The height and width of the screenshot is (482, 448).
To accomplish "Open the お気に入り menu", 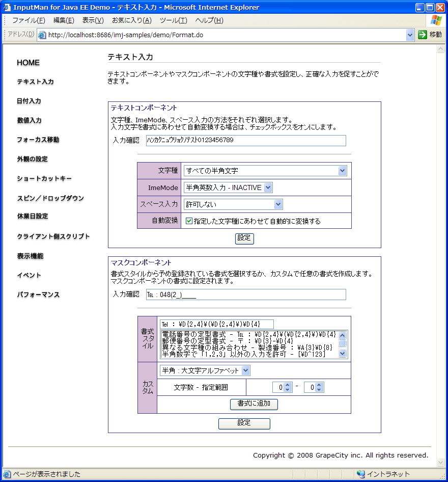I will [131, 20].
